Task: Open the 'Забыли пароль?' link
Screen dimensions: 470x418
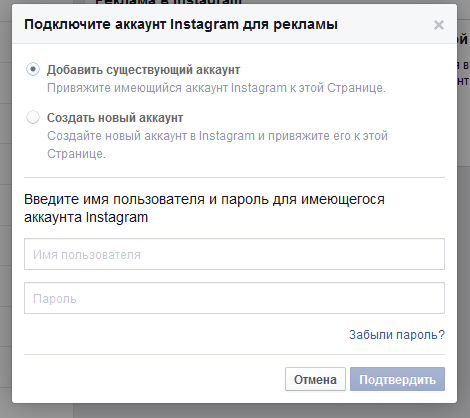Action: (x=397, y=335)
